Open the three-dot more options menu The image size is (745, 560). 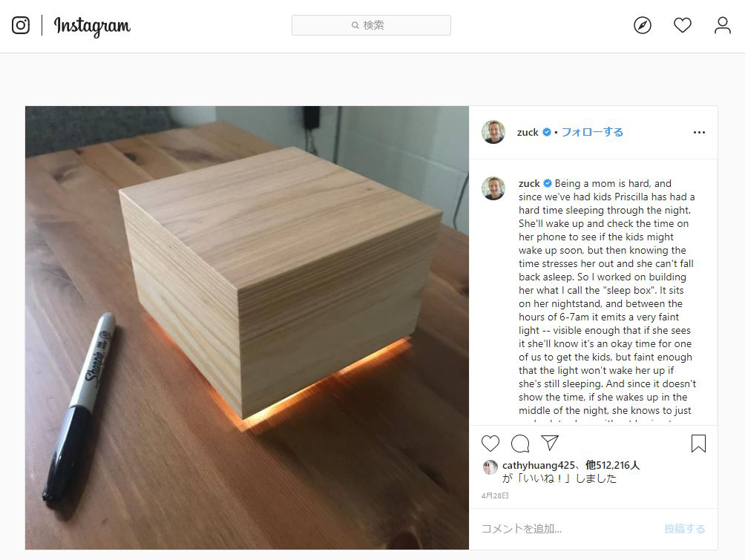point(699,133)
